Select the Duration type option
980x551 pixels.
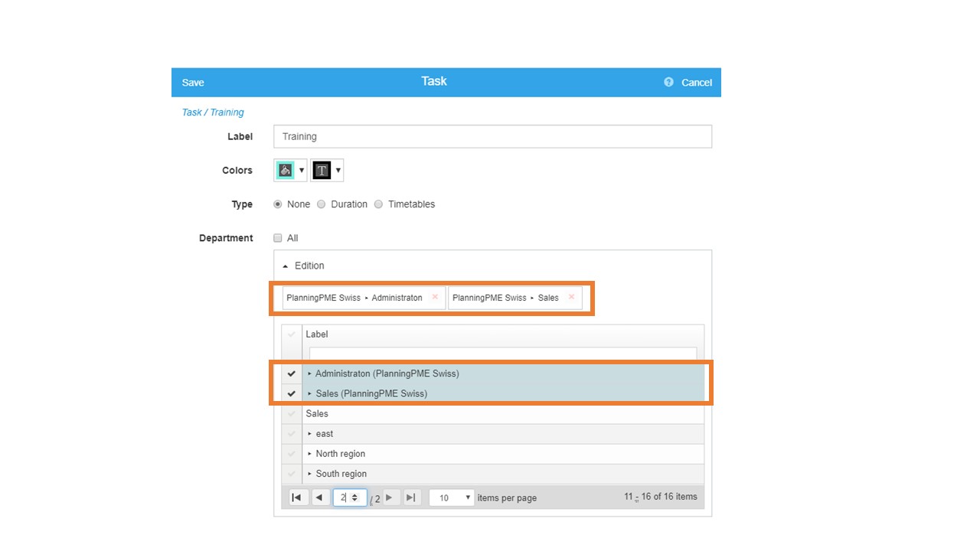coord(322,204)
